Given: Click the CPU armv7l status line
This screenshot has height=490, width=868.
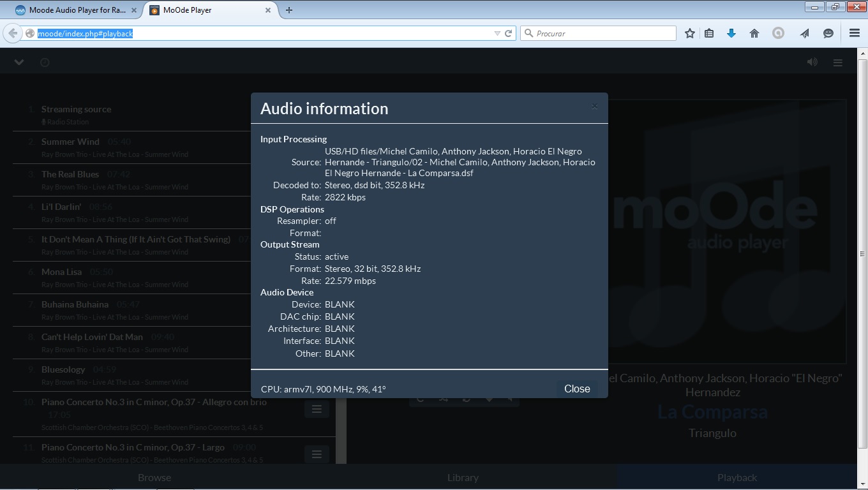Looking at the screenshot, I should (x=324, y=389).
